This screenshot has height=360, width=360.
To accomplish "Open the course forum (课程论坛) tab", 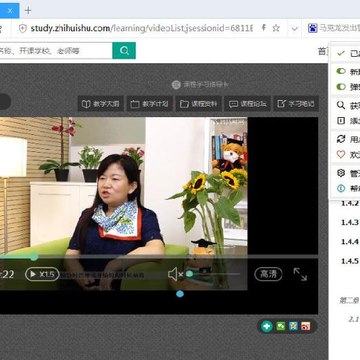I will pyautogui.click(x=248, y=104).
